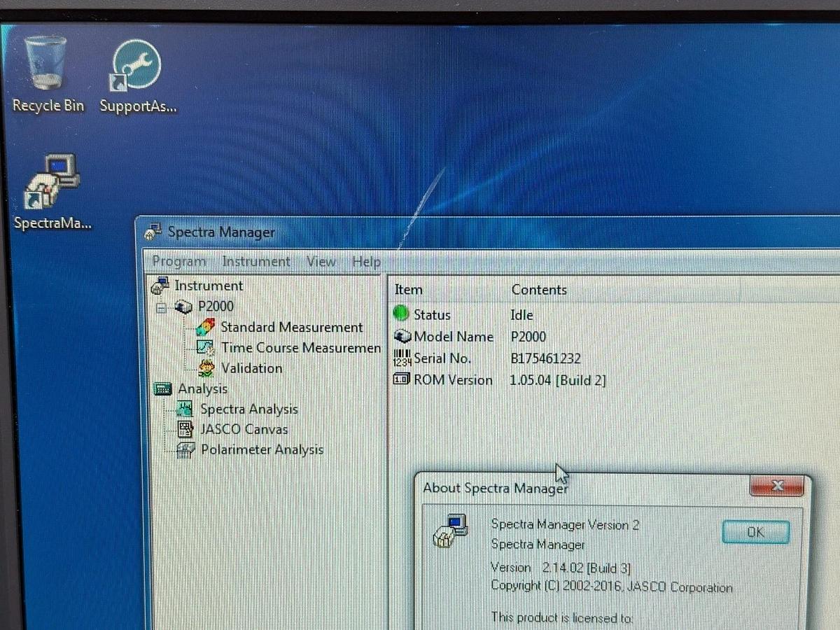The height and width of the screenshot is (630, 840).
Task: Launch the SpectraMa... desktop shortcut
Action: point(52,183)
